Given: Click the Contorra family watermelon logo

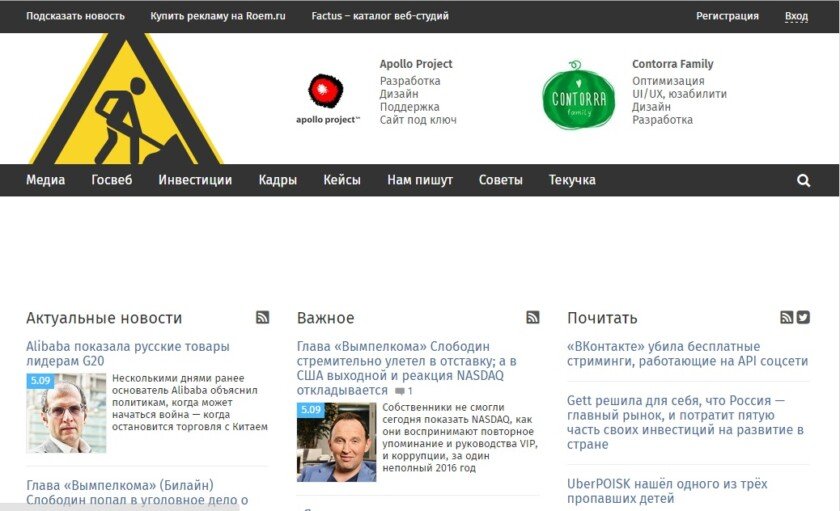Looking at the screenshot, I should (x=578, y=95).
